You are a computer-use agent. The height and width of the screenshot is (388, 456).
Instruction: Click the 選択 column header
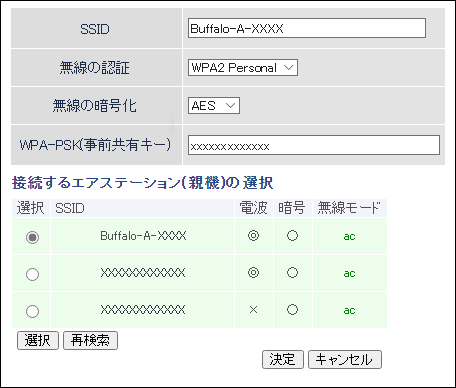[31, 208]
